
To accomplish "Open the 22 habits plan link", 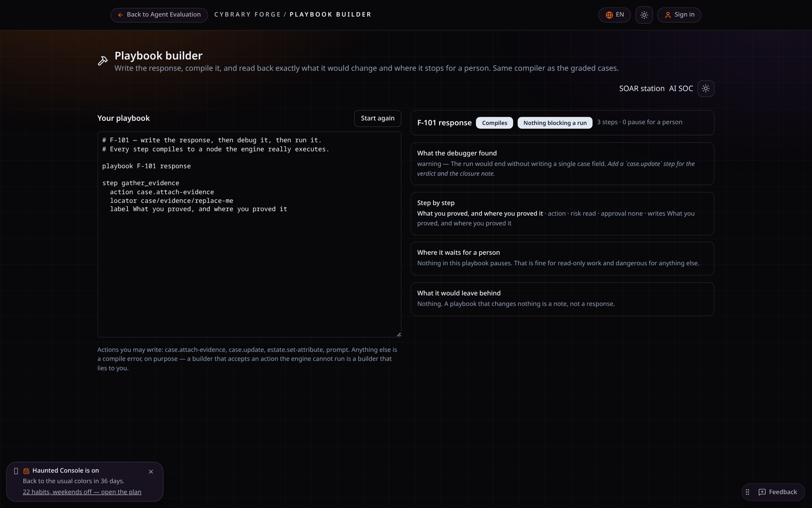I will click(x=82, y=492).
